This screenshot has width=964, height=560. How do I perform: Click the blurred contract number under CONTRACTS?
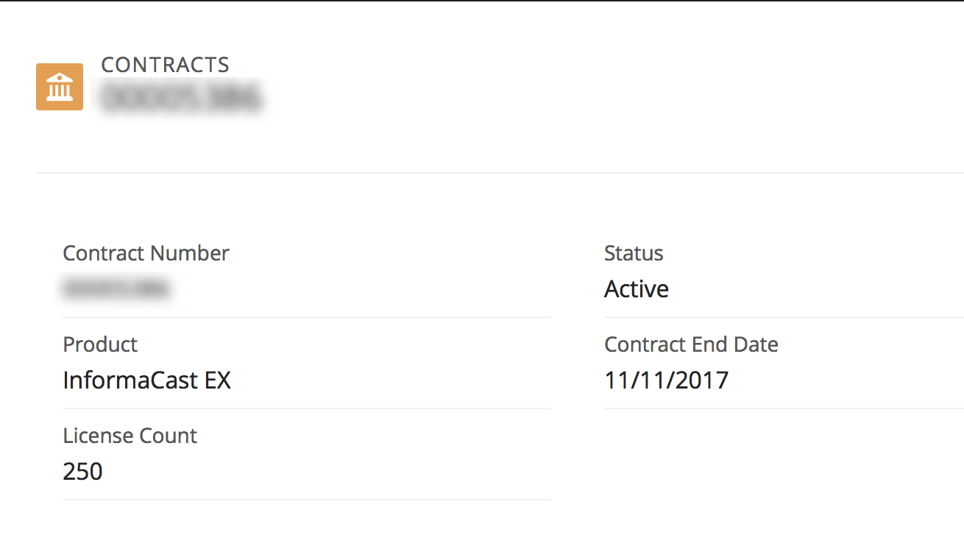182,96
